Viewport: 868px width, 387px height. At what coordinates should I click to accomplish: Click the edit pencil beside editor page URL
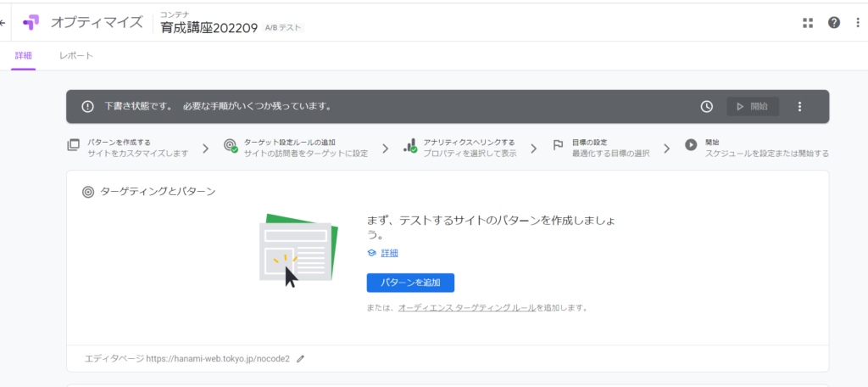point(300,359)
